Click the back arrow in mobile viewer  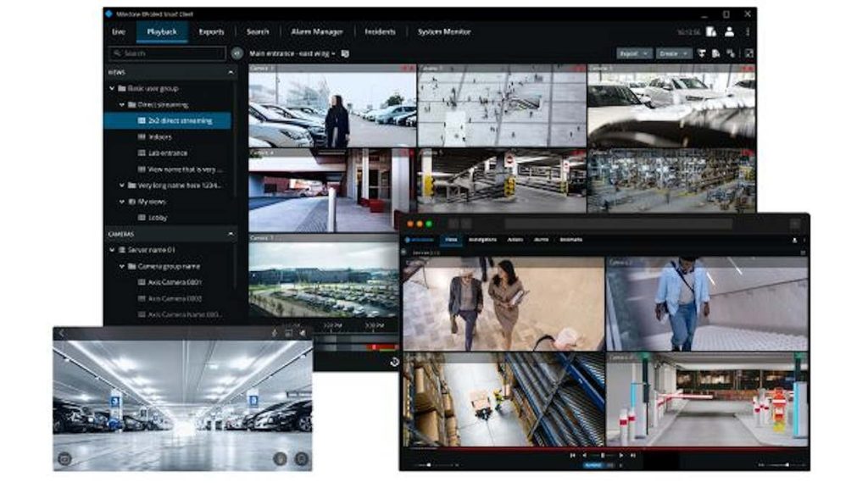(x=61, y=333)
